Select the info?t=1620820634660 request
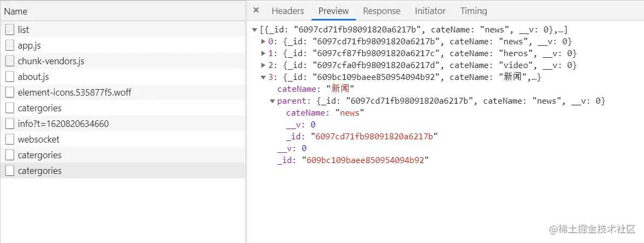The image size is (644, 243). (123, 124)
